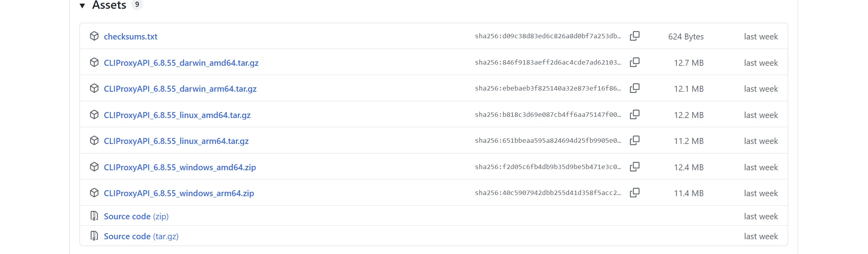Download Source code (tar.gz)
Viewport: 868px width, 254px height.
pyautogui.click(x=141, y=236)
